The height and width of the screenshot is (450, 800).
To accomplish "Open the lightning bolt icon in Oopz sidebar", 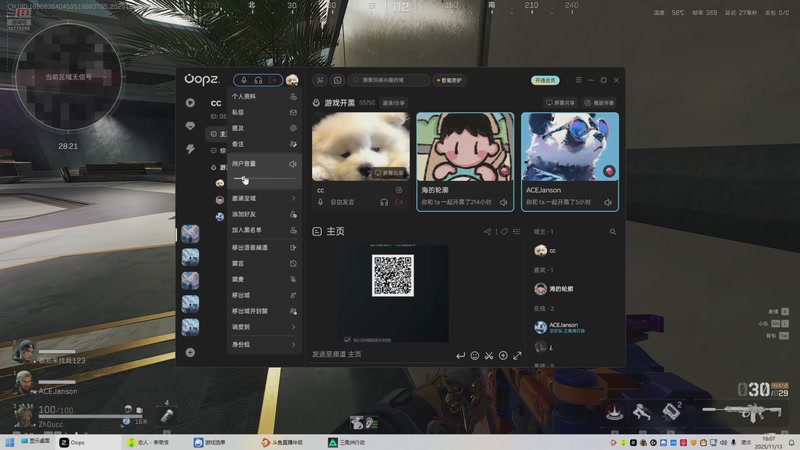I will (190, 149).
